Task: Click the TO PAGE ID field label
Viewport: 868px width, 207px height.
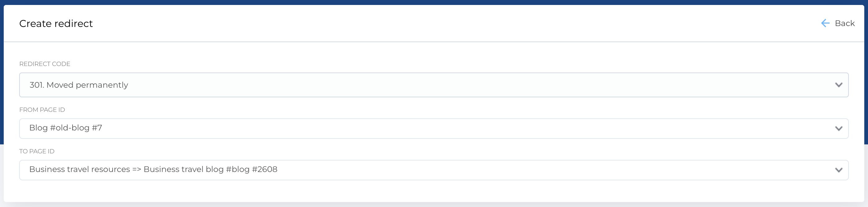Action: (37, 152)
